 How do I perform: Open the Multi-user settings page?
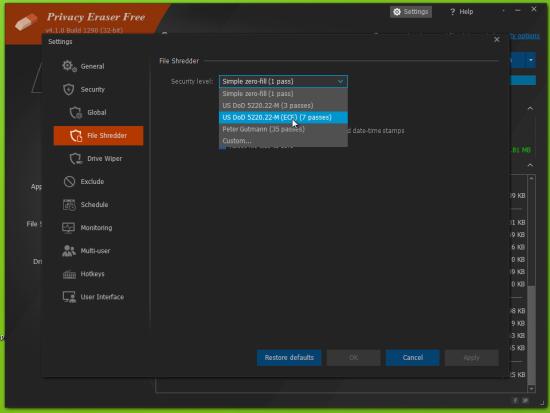(98, 251)
